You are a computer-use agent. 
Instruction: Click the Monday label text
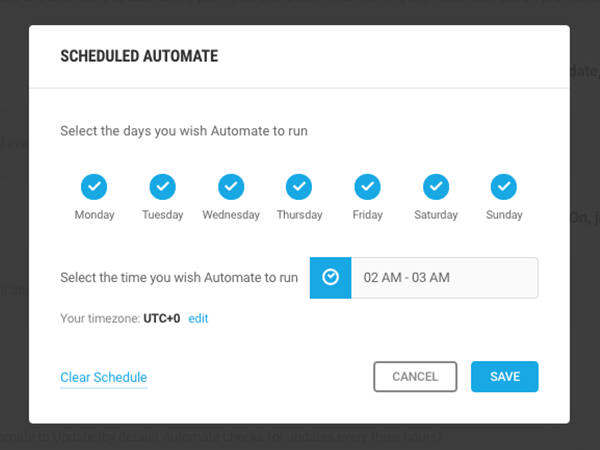point(95,215)
